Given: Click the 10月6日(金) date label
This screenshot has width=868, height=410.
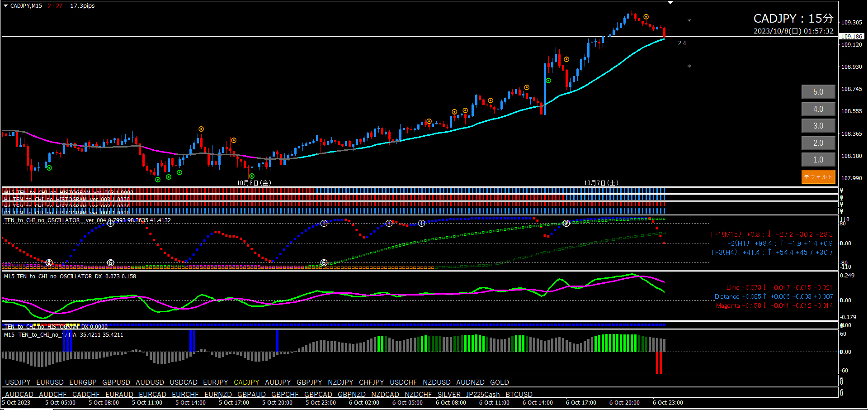Looking at the screenshot, I should pyautogui.click(x=254, y=183).
